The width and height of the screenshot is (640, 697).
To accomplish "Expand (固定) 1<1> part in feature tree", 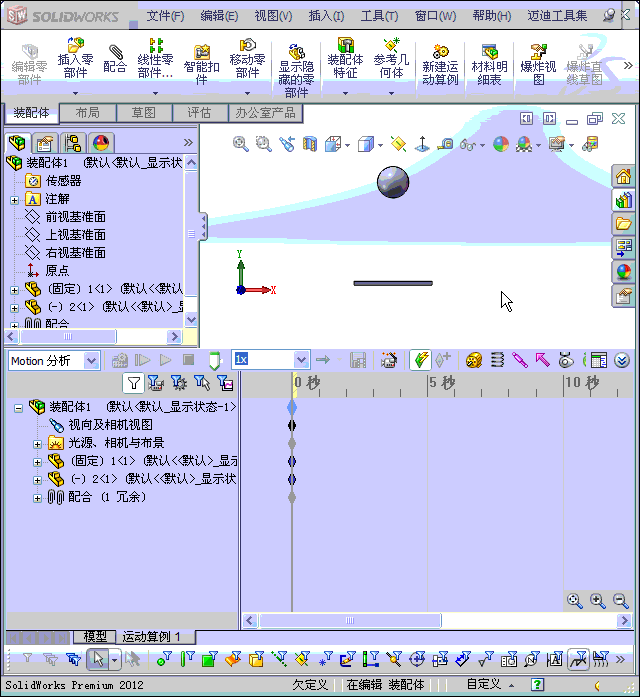I will point(14,290).
